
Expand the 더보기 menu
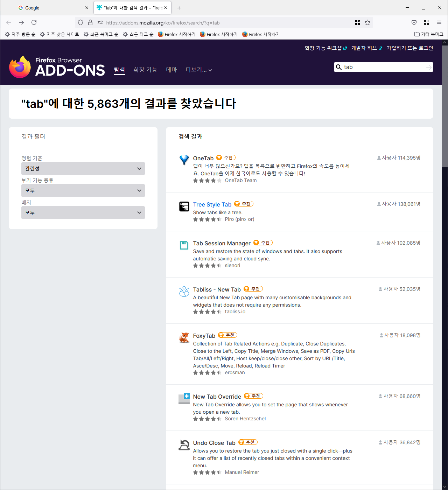click(199, 70)
